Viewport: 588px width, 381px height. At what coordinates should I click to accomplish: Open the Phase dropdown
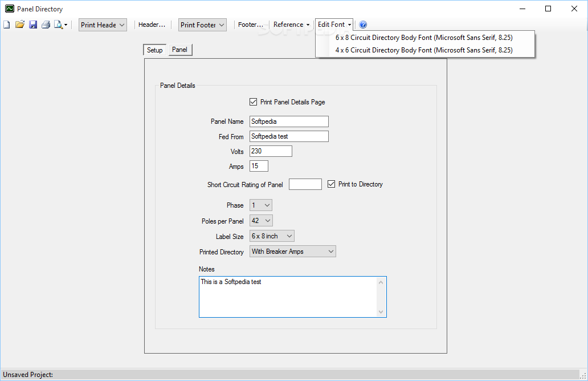pos(260,205)
